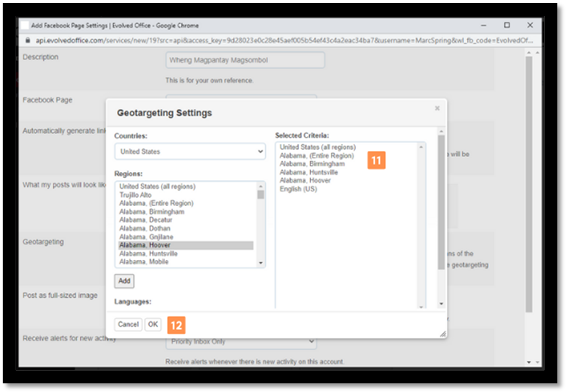Viewport: 566px width, 392px height.
Task: Click Cancel in the Geotargeting dialog
Action: tap(128, 324)
